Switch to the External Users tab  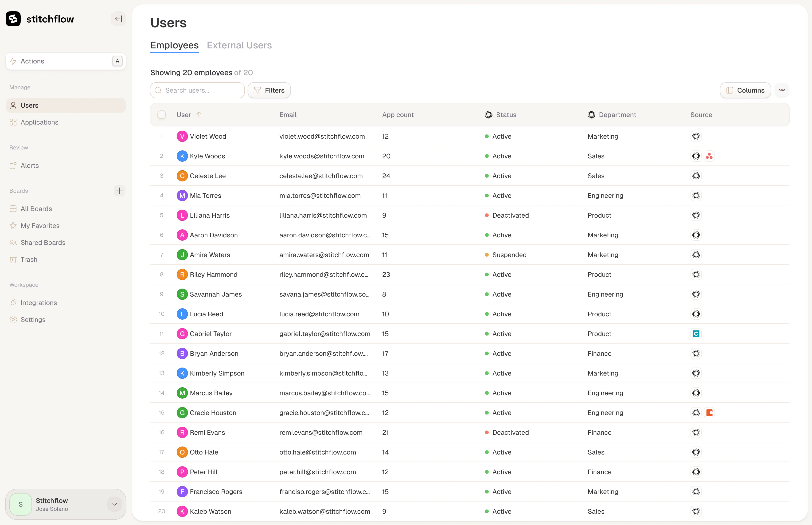(x=239, y=45)
